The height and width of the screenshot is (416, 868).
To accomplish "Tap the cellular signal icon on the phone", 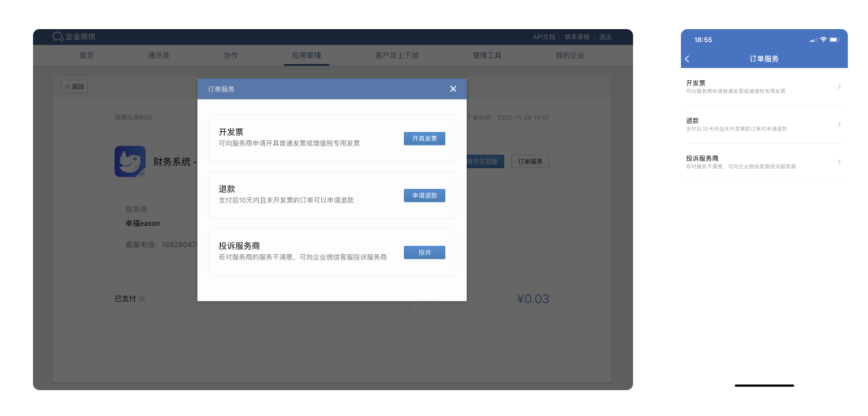I will pos(812,39).
